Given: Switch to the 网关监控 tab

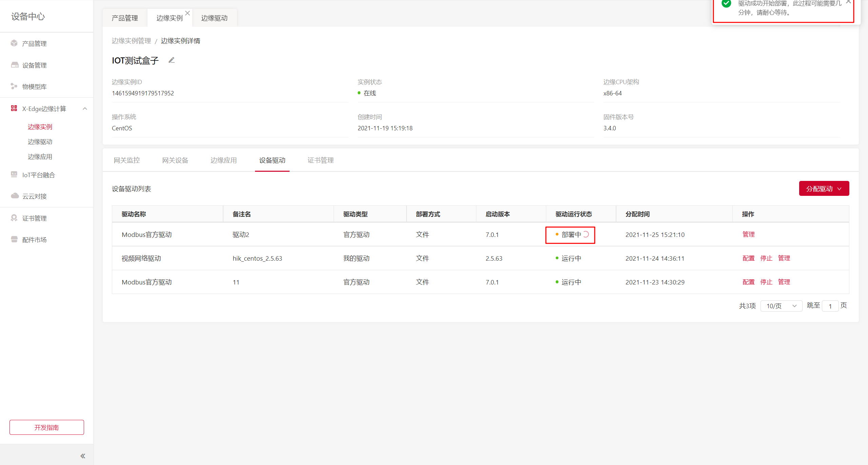Looking at the screenshot, I should coord(126,160).
